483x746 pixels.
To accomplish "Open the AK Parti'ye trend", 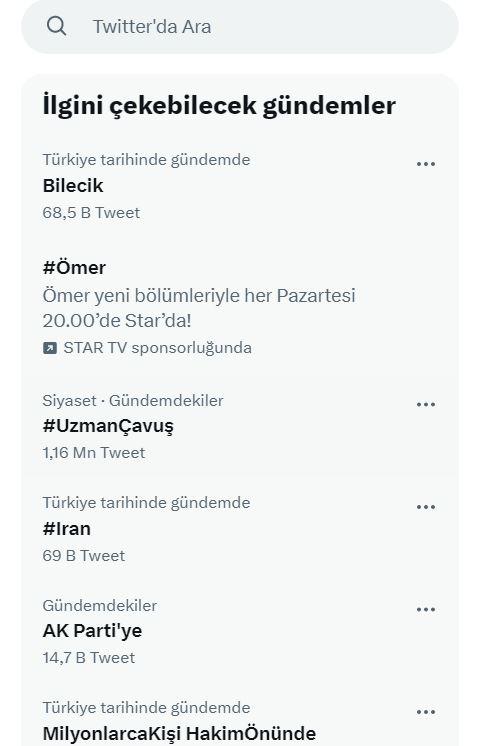I will [x=92, y=631].
